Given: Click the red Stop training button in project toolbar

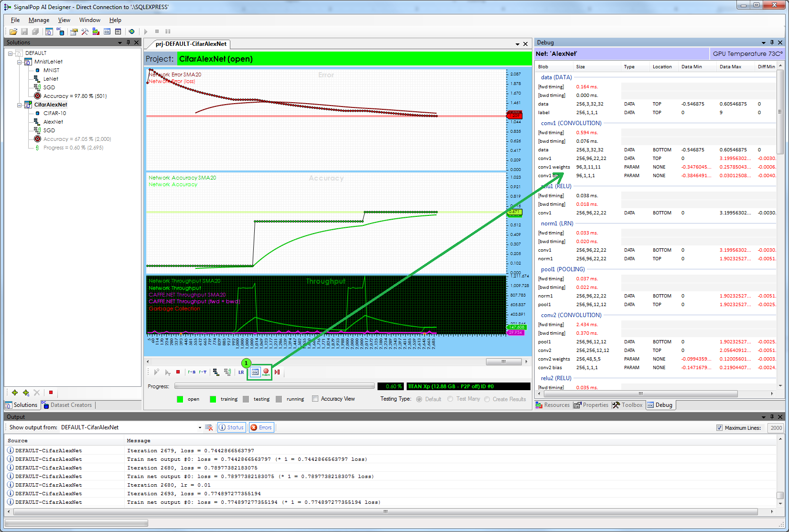Looking at the screenshot, I should [178, 372].
